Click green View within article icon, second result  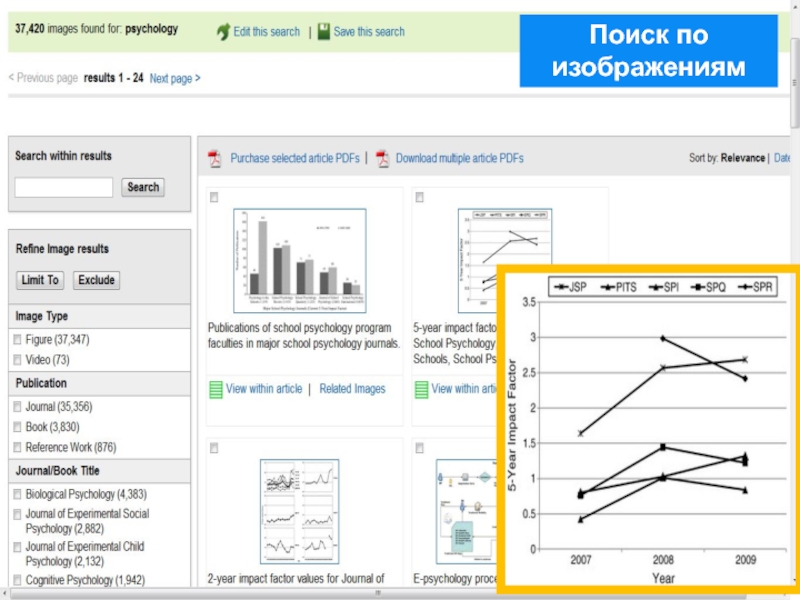[x=420, y=389]
